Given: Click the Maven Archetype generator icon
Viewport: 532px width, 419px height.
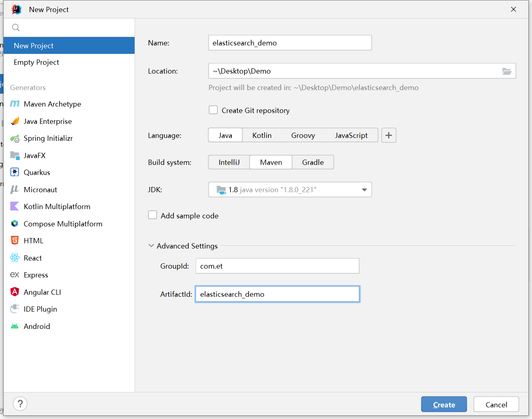Looking at the screenshot, I should pyautogui.click(x=15, y=104).
